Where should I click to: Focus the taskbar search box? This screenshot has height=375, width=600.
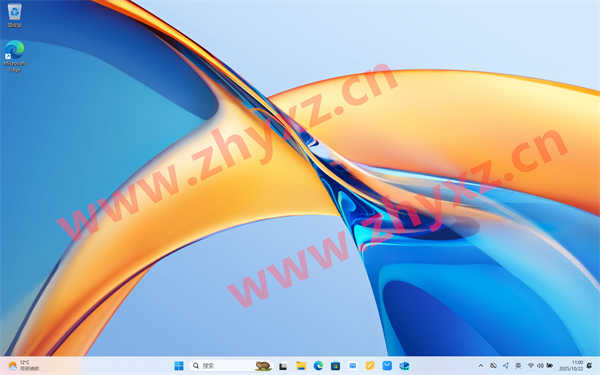(x=232, y=366)
